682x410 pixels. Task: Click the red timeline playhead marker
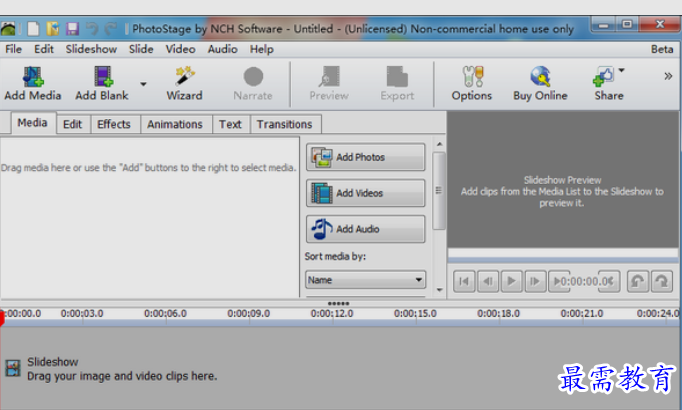point(2,318)
